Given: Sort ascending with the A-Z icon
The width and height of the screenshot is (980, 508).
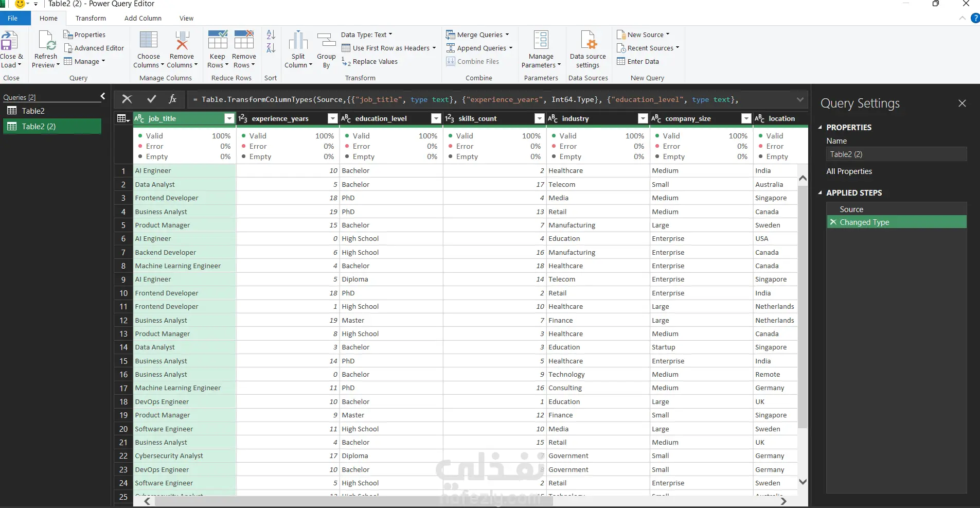Looking at the screenshot, I should pyautogui.click(x=271, y=34).
